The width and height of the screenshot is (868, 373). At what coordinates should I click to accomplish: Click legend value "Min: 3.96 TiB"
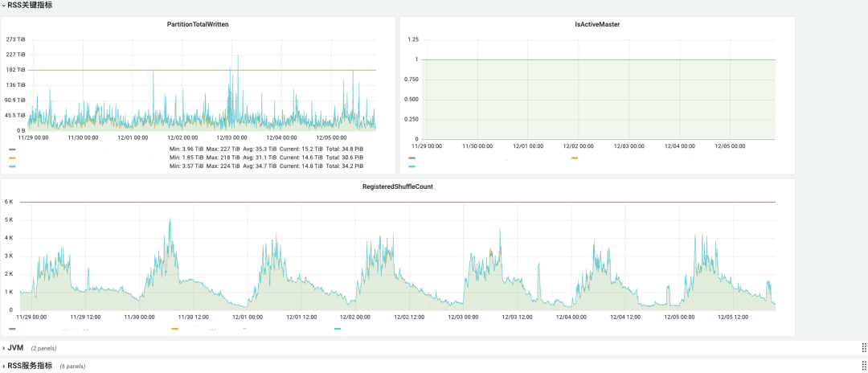click(x=186, y=149)
